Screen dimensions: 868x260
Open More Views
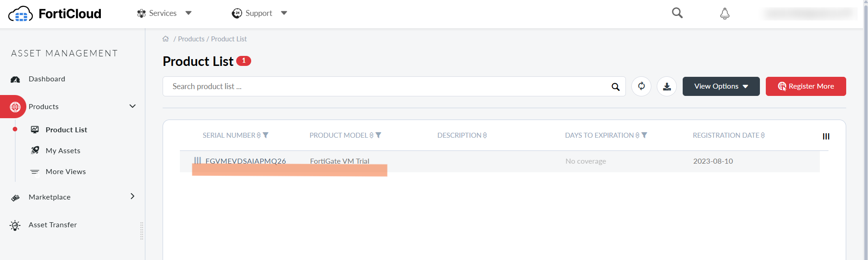(66, 172)
